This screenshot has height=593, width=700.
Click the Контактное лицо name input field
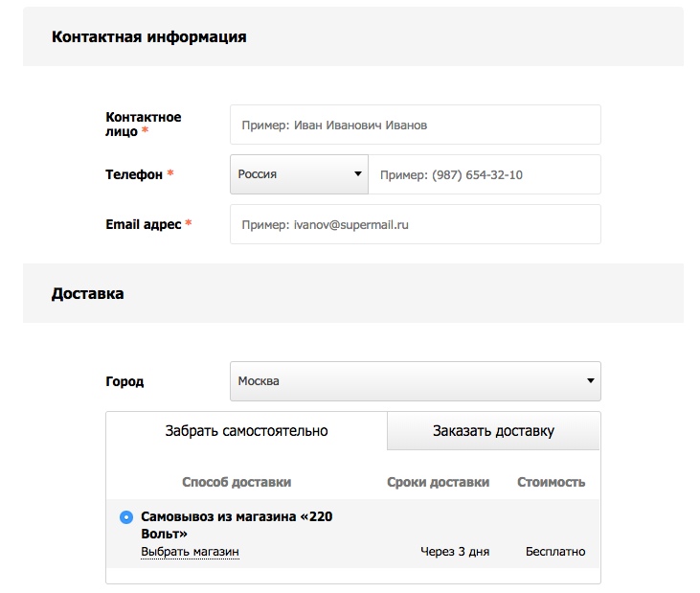coord(416,125)
